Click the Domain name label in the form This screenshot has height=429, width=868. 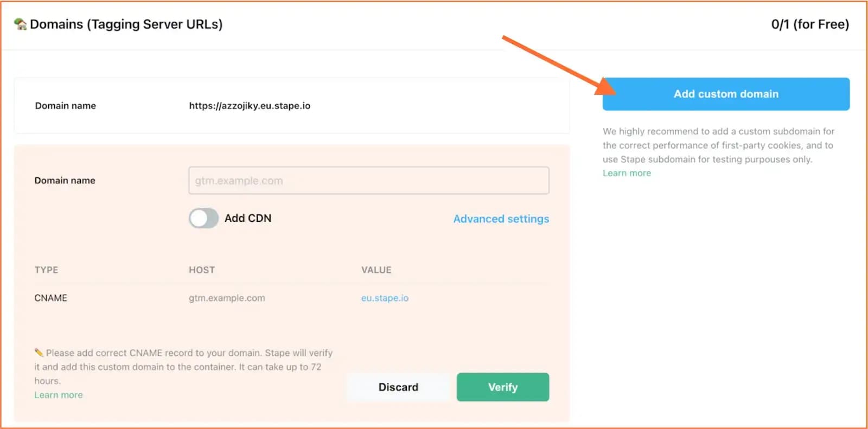point(65,180)
